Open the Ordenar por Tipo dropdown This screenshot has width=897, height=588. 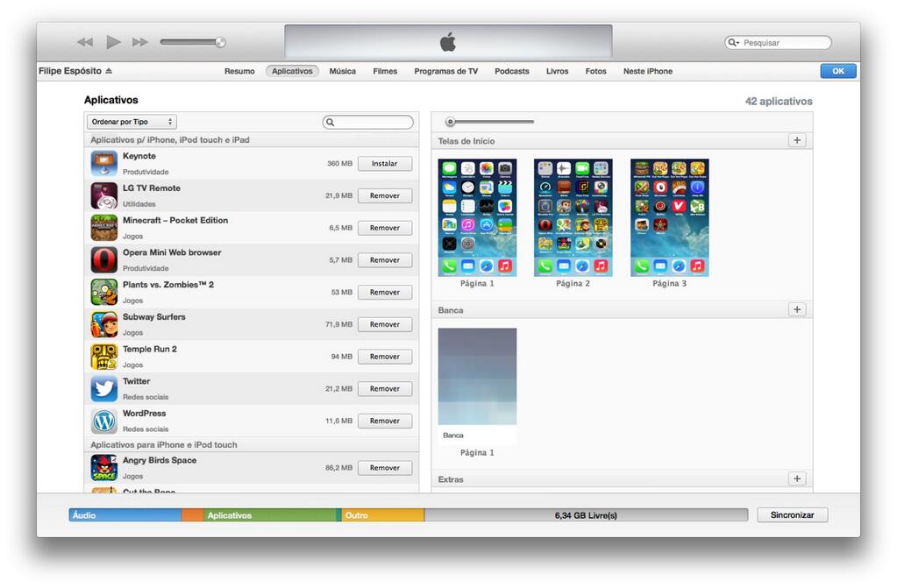click(x=132, y=122)
